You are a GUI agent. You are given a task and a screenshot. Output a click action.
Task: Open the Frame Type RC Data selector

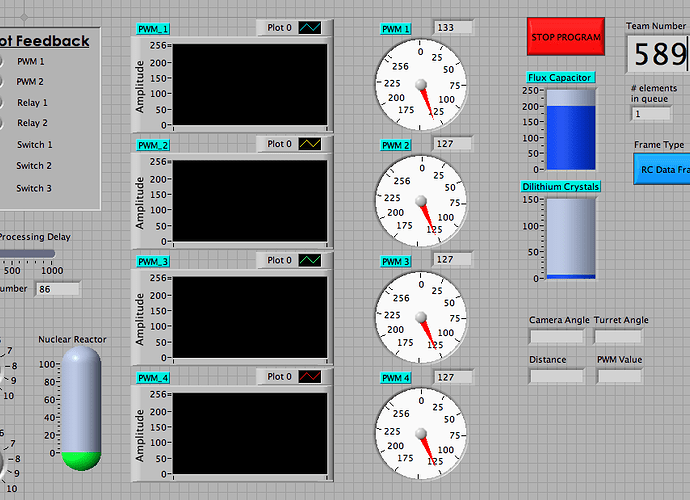coord(662,169)
